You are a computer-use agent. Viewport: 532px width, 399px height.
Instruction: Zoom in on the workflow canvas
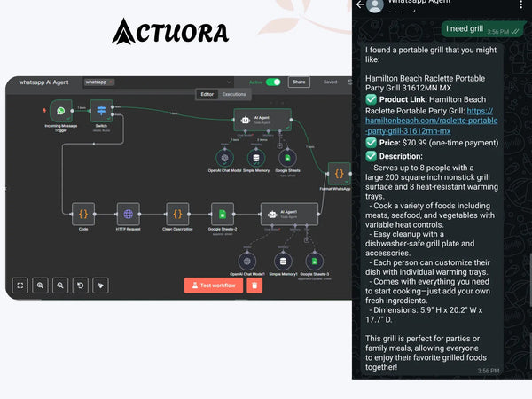point(40,286)
